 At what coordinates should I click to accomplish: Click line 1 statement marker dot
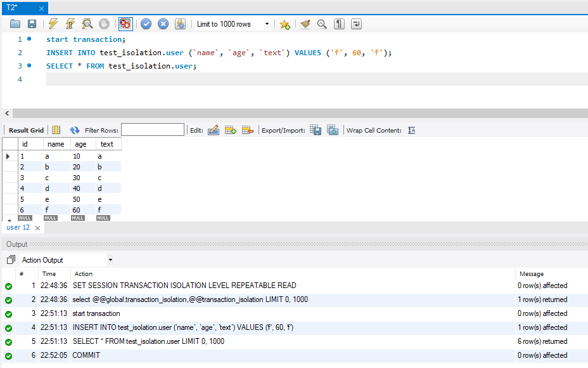(29, 39)
